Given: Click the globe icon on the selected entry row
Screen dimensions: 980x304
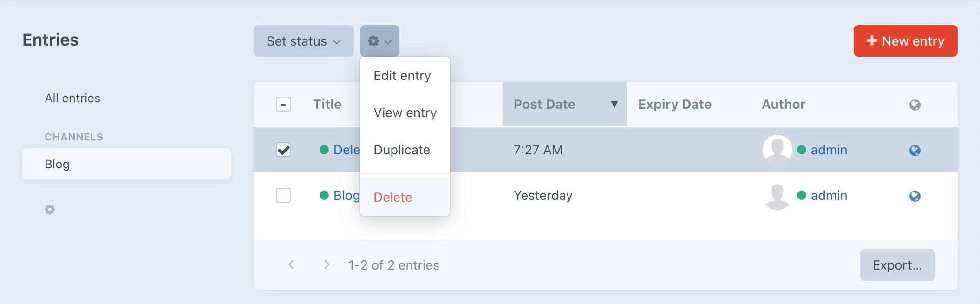Looking at the screenshot, I should (x=915, y=150).
